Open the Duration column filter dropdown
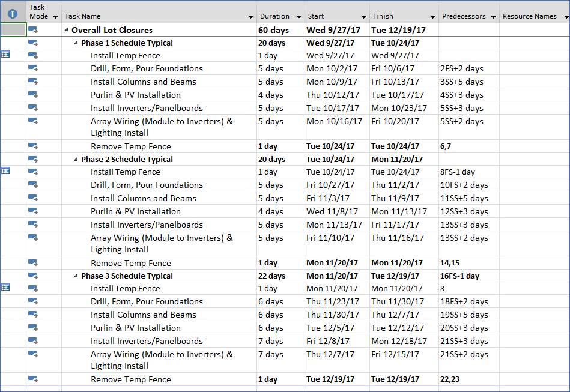The width and height of the screenshot is (570, 392). (x=299, y=17)
